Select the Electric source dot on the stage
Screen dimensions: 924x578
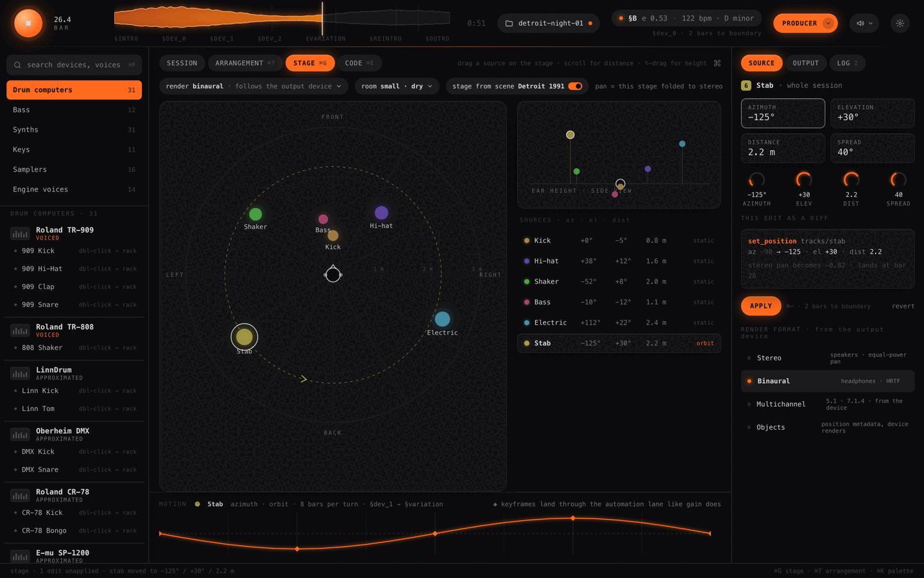tap(442, 319)
